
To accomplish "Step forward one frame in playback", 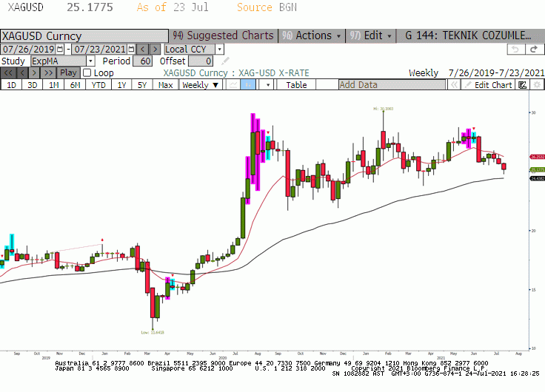I will [34, 73].
